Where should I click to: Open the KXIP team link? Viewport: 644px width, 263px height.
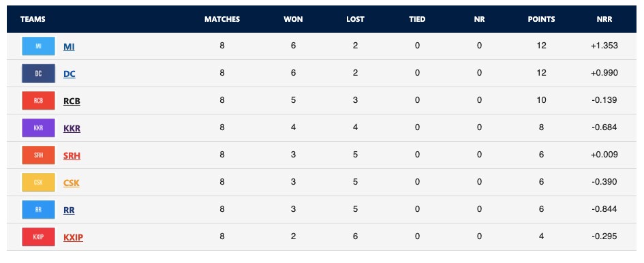(x=73, y=238)
